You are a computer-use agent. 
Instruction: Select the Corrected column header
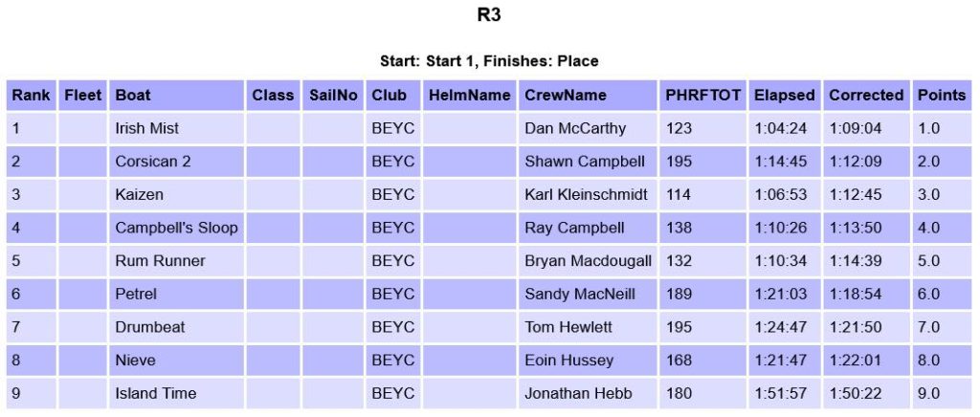(x=865, y=96)
